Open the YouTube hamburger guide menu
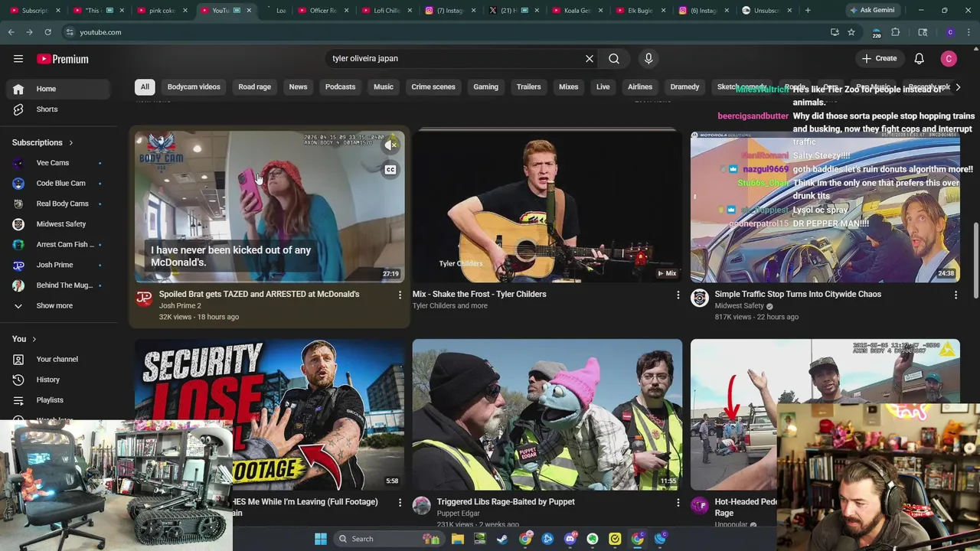 point(18,59)
